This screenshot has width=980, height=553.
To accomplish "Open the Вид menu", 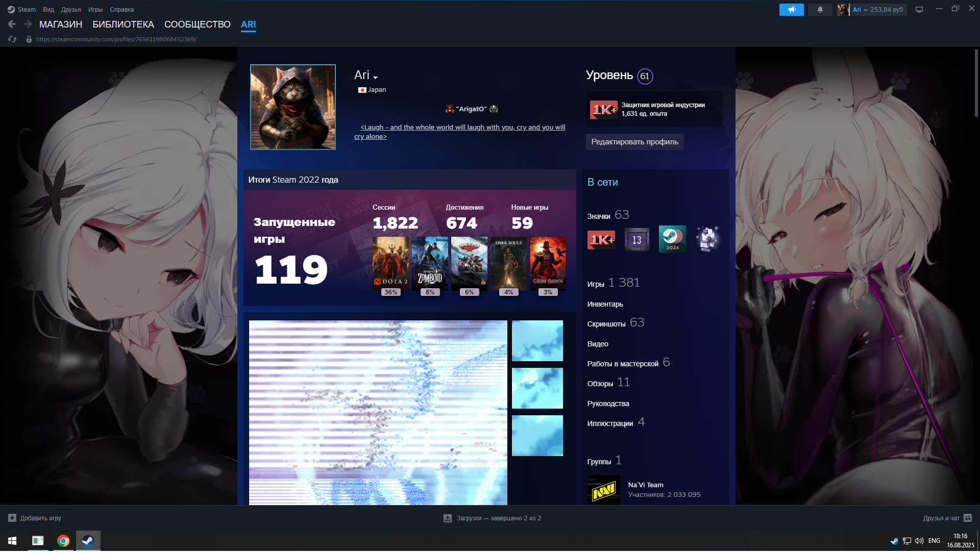I will (48, 10).
